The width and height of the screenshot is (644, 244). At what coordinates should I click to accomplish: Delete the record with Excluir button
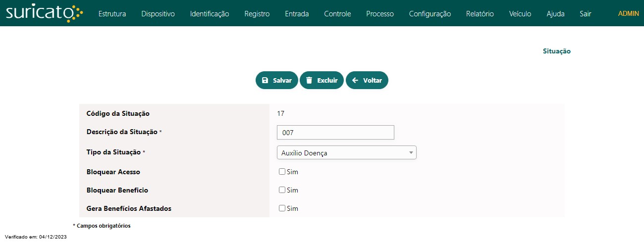[322, 80]
